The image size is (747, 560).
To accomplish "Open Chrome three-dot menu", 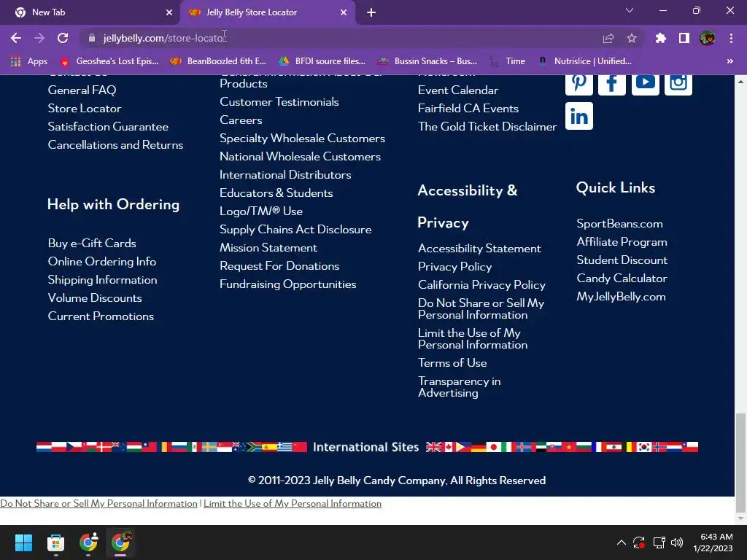I will pyautogui.click(x=731, y=38).
